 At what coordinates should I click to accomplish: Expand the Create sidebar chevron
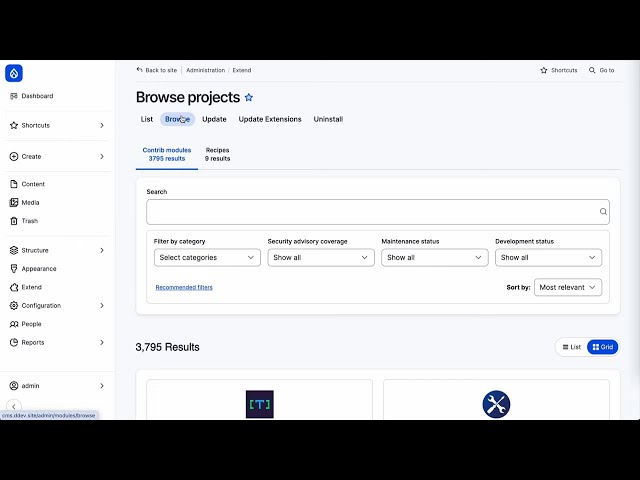pos(102,156)
